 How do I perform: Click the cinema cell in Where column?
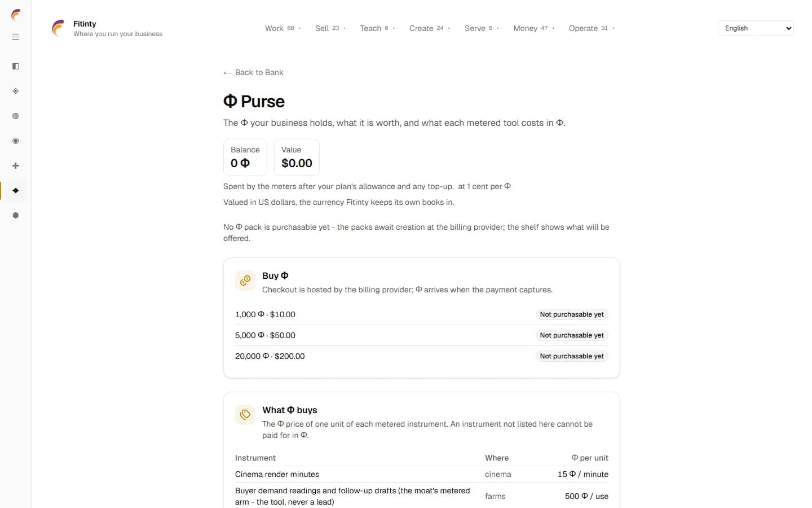498,474
